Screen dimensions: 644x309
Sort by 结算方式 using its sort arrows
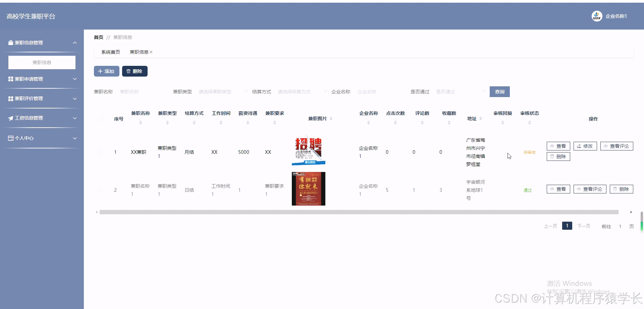(194, 123)
